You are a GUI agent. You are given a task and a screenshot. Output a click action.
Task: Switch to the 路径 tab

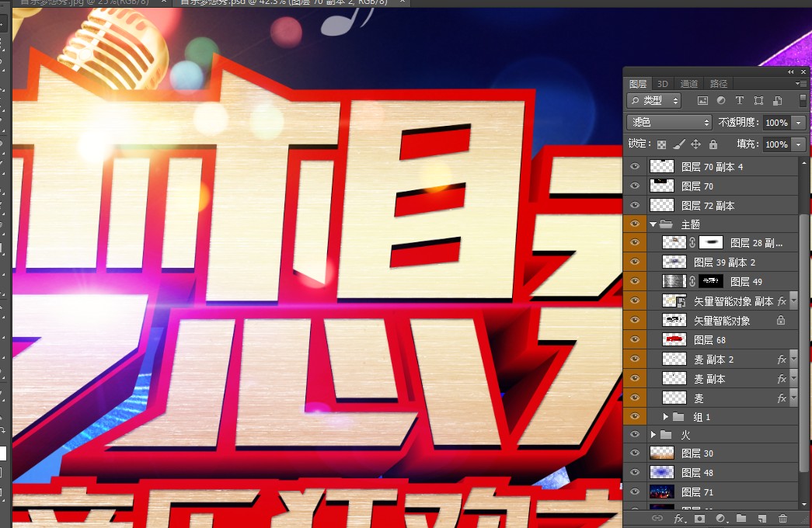tap(719, 83)
